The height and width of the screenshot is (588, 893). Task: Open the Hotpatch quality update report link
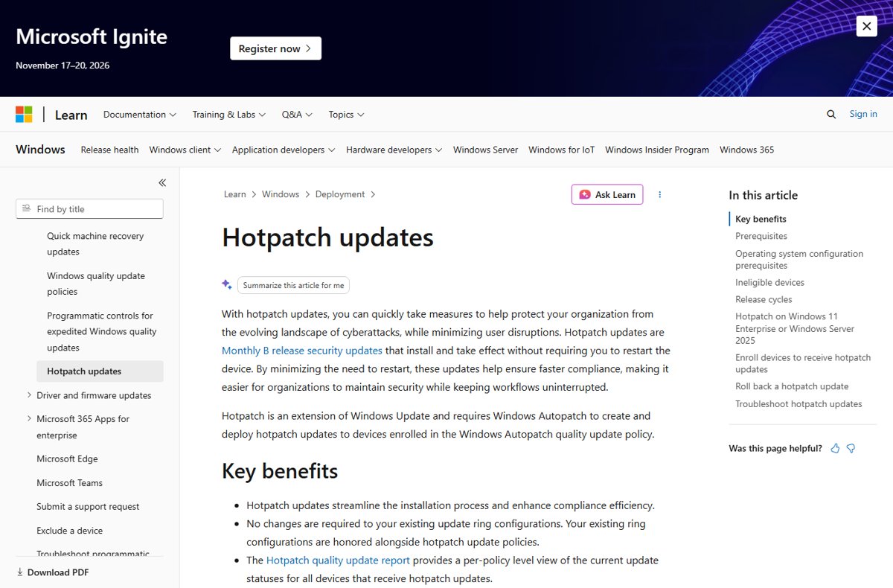(338, 560)
